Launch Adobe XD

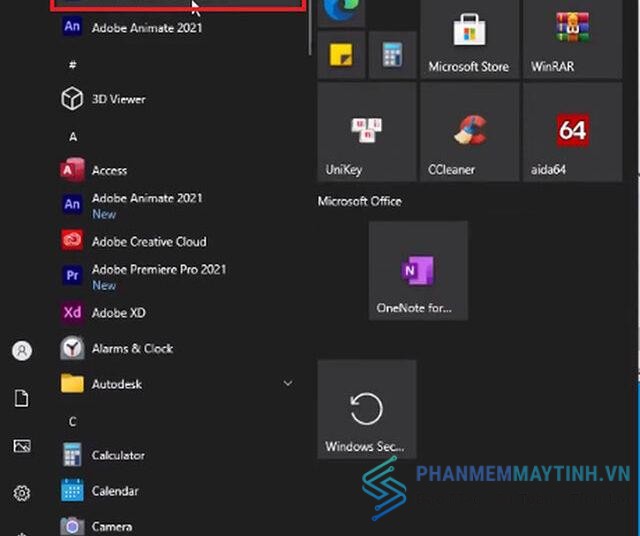point(180,312)
